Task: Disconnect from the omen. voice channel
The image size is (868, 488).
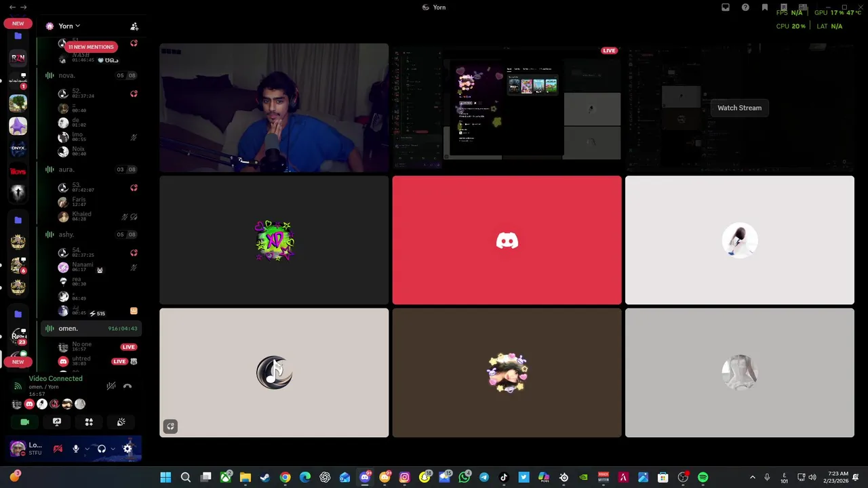Action: click(x=127, y=386)
